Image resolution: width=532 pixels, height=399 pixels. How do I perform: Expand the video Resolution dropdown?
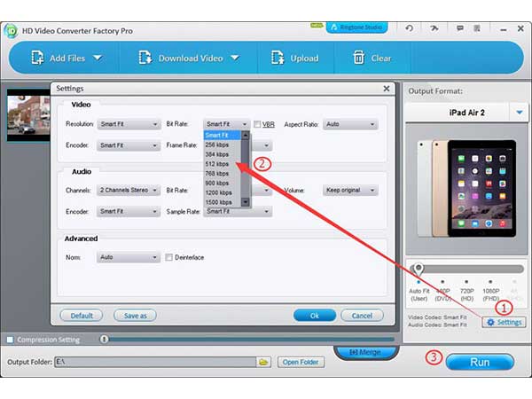(129, 125)
